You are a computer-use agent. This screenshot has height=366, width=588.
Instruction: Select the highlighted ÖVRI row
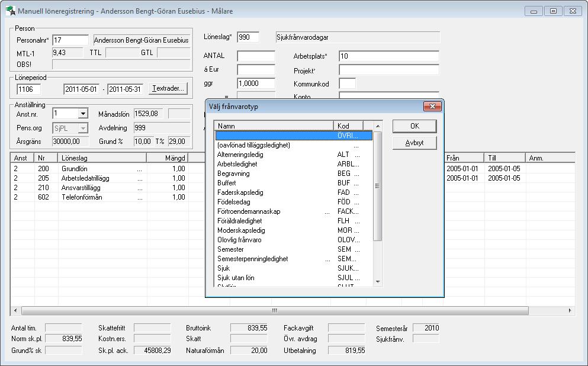click(x=294, y=136)
